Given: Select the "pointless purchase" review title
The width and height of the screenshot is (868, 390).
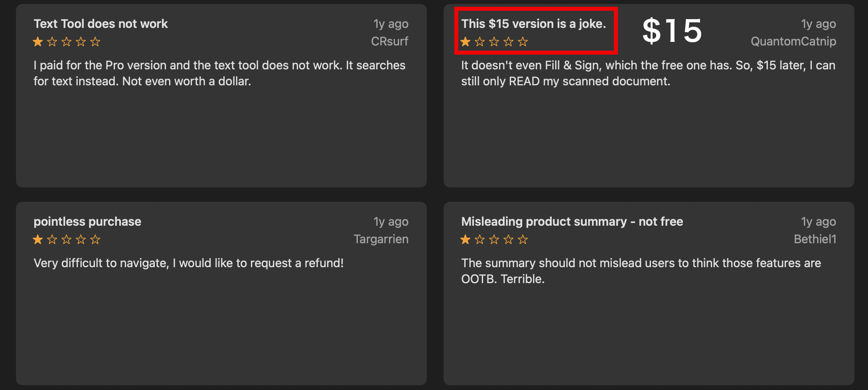Looking at the screenshot, I should pos(87,222).
